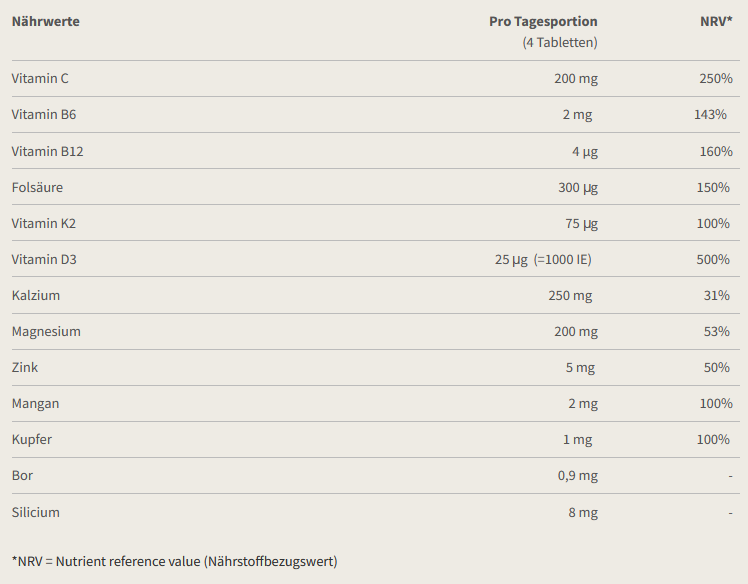Select the Pro Tagesportion header text
This screenshot has height=584, width=748.
pyautogui.click(x=543, y=22)
